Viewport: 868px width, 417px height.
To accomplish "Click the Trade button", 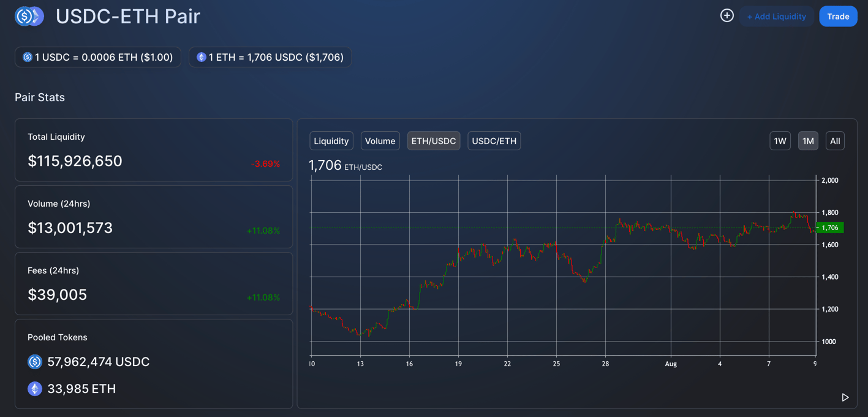I will click(838, 16).
